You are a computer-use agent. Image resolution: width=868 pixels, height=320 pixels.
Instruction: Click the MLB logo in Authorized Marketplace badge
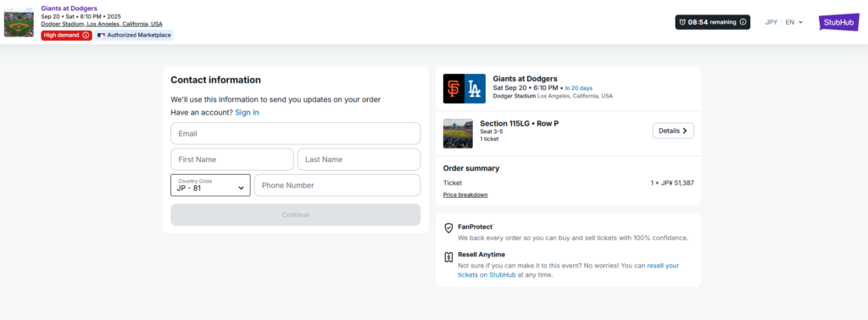coord(101,35)
